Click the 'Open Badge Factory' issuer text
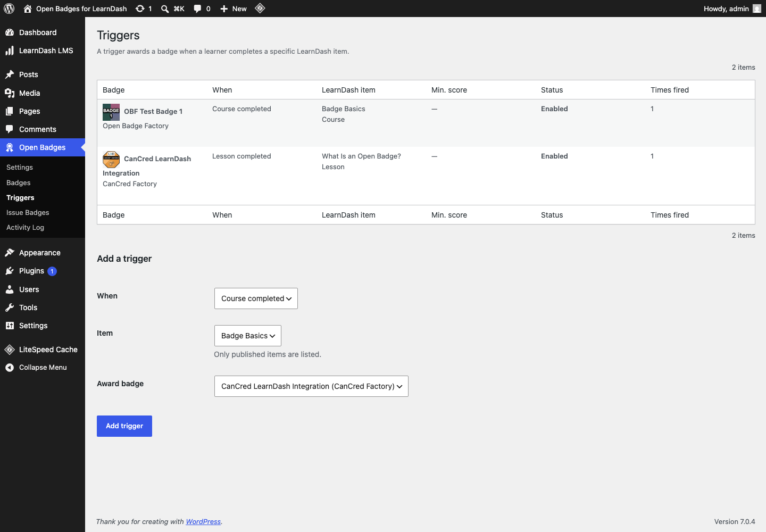Image resolution: width=766 pixels, height=532 pixels. pos(136,126)
